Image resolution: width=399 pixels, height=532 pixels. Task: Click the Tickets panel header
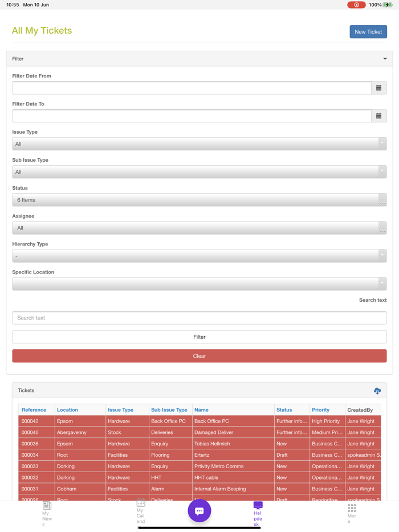[x=199, y=391]
